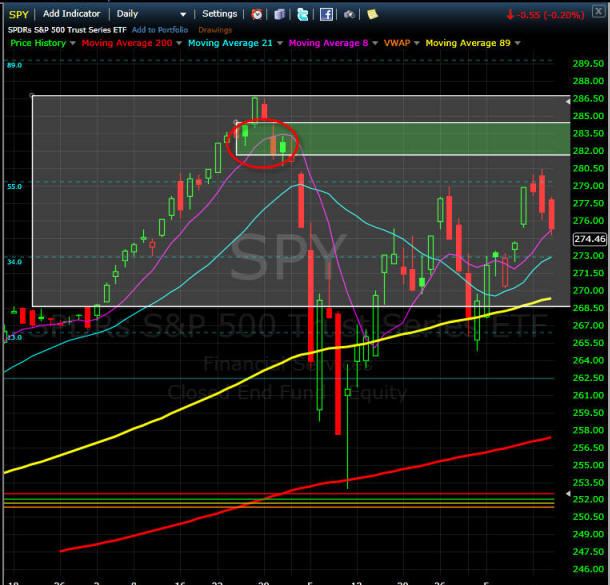
Task: Click the Add Indicator menu item
Action: click(x=73, y=14)
